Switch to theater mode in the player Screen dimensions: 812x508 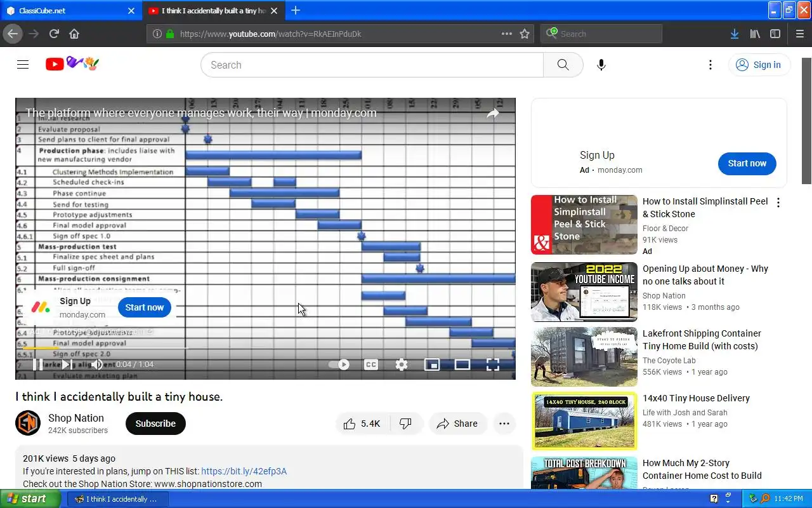click(x=462, y=364)
